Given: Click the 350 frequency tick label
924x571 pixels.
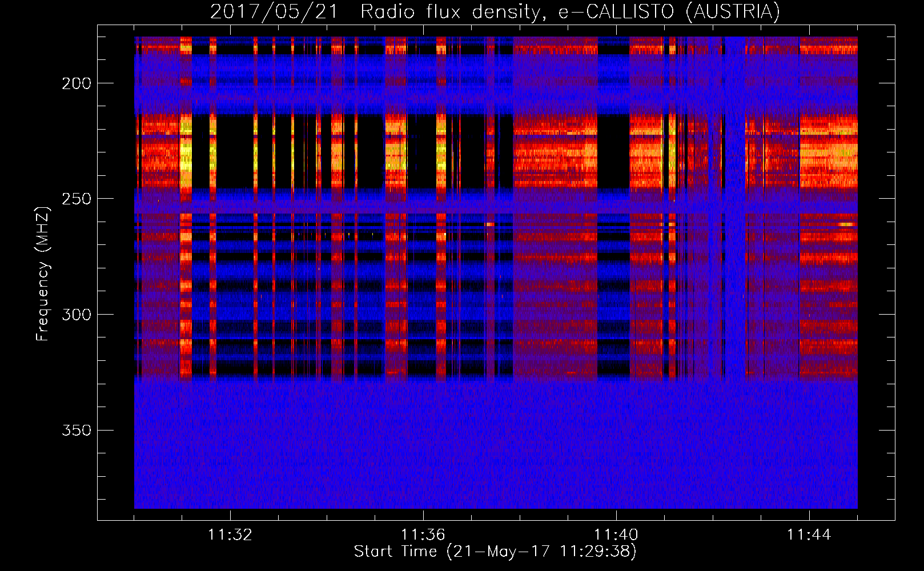Looking at the screenshot, I should pyautogui.click(x=77, y=431).
